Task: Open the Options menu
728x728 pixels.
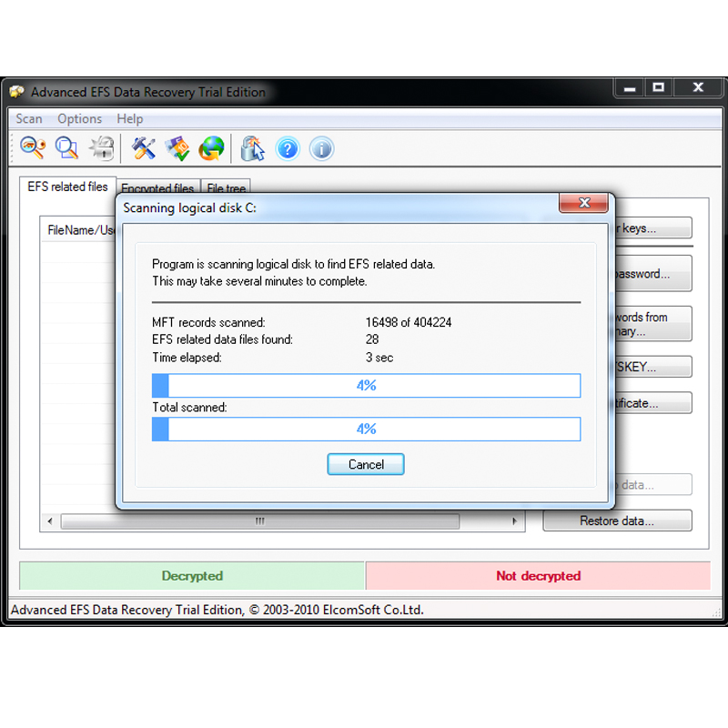Action: coord(79,119)
